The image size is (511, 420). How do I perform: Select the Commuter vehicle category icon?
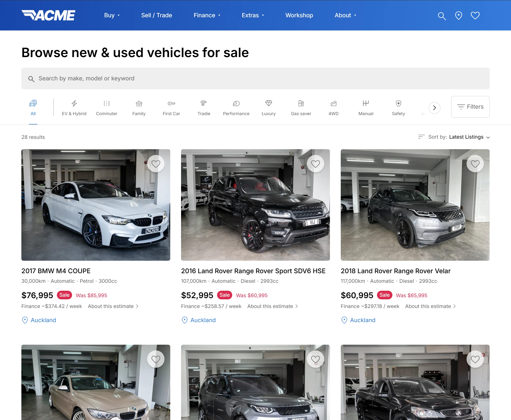pyautogui.click(x=107, y=104)
